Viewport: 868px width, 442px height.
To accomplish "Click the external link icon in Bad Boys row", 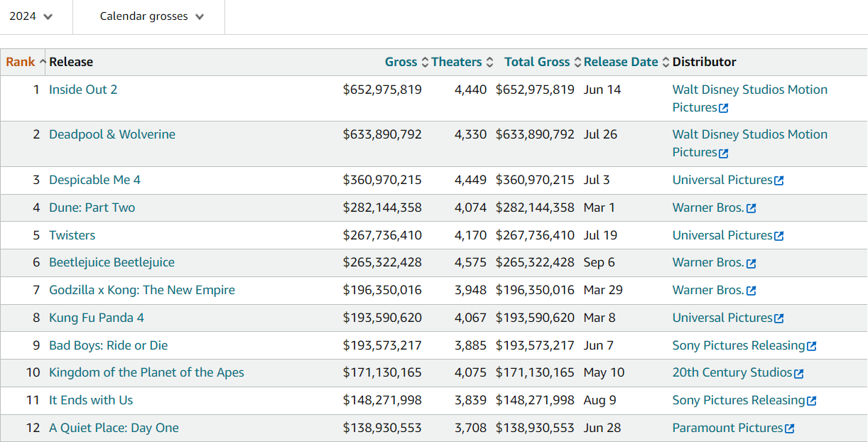I will coord(812,346).
